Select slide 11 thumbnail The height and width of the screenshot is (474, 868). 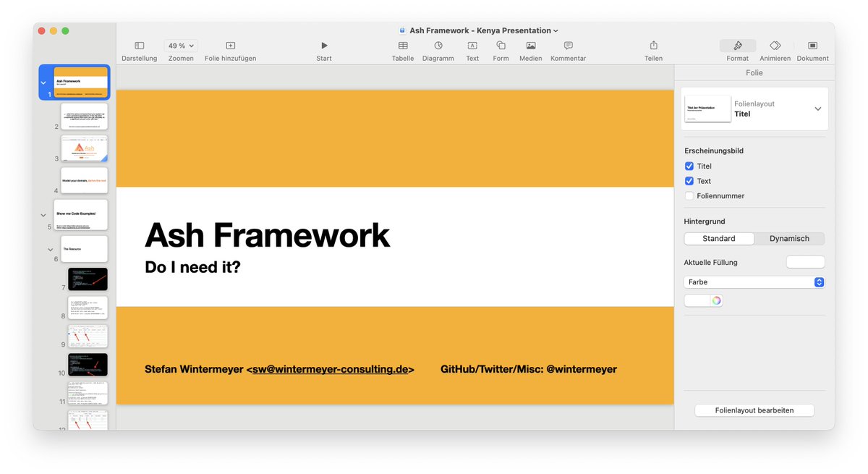coord(88,393)
